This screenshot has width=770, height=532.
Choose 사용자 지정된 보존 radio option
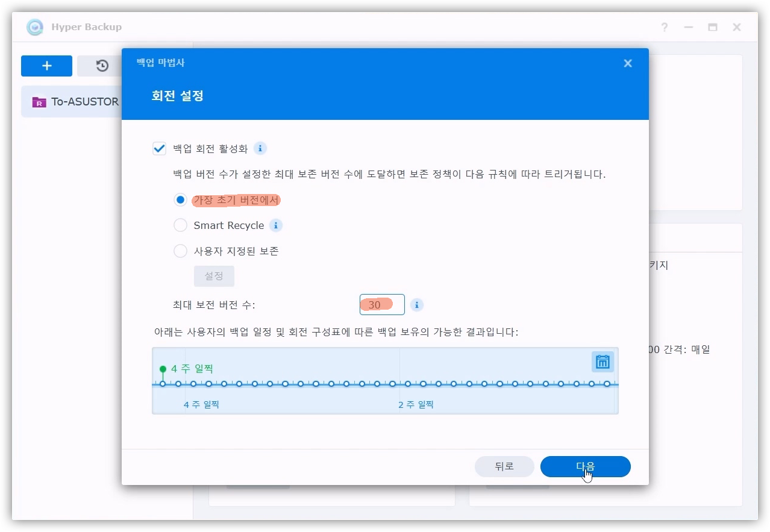[180, 251]
